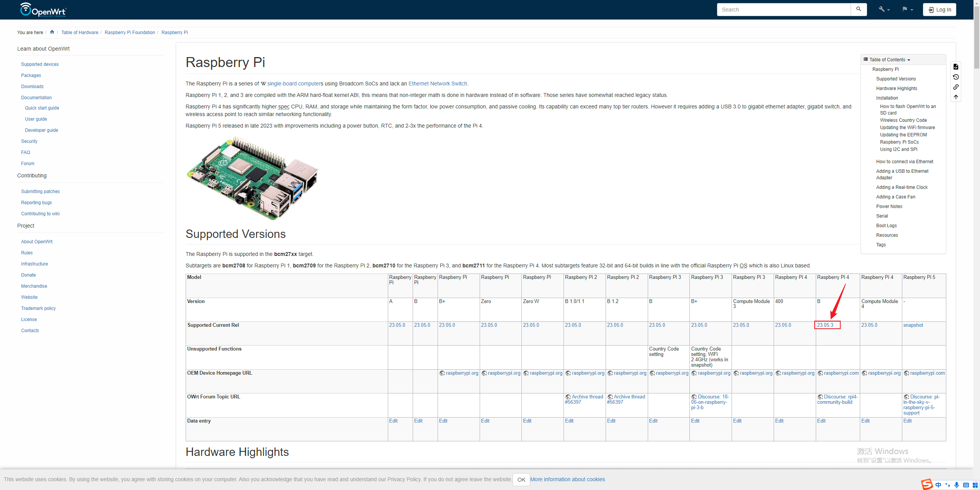Toggle the punctuation mode icon

coord(947,485)
